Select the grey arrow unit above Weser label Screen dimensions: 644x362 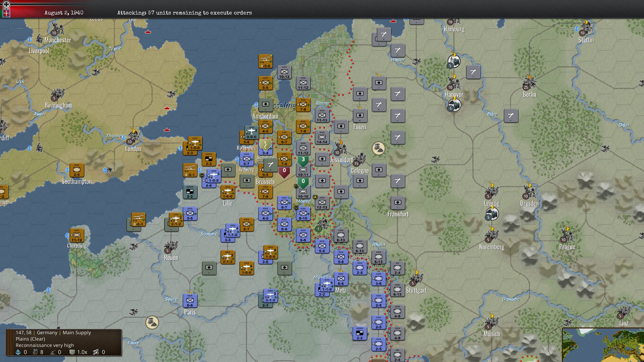coord(397,50)
